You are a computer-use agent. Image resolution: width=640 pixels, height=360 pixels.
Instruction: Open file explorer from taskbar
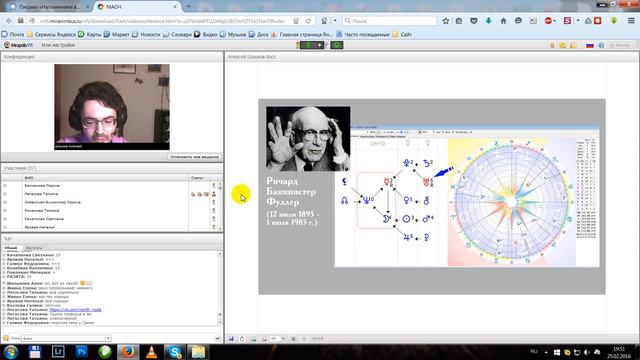pyautogui.click(x=198, y=351)
